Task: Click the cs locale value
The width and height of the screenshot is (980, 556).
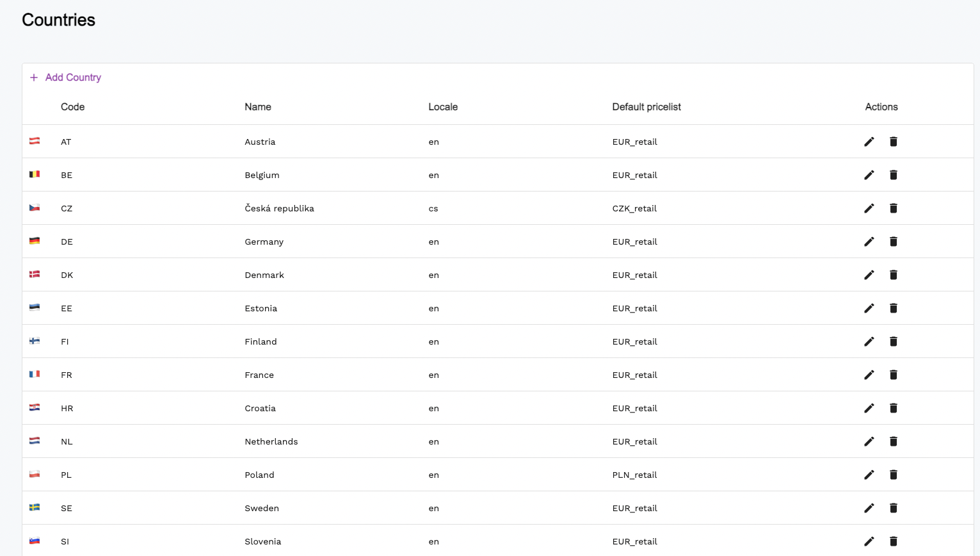Action: [433, 209]
